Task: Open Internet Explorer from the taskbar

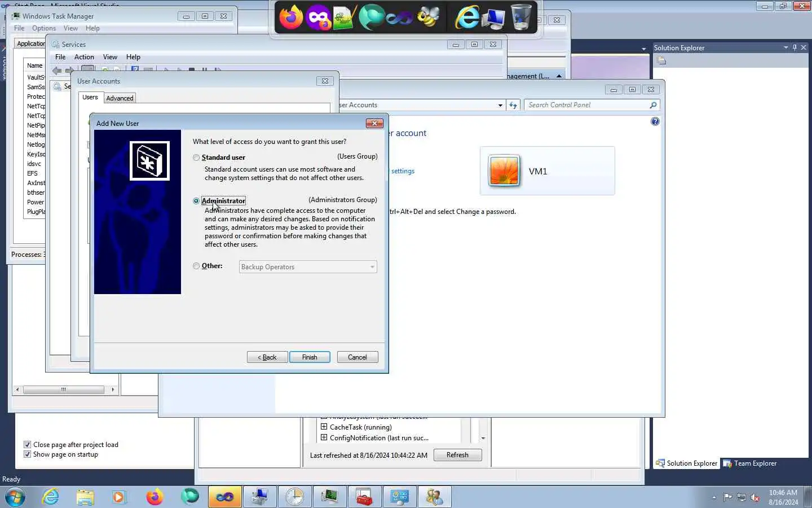Action: tap(51, 497)
